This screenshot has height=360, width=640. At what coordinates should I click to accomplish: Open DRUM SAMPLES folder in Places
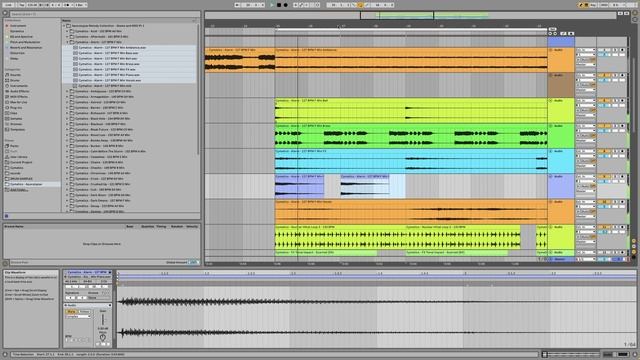pyautogui.click(x=21, y=179)
